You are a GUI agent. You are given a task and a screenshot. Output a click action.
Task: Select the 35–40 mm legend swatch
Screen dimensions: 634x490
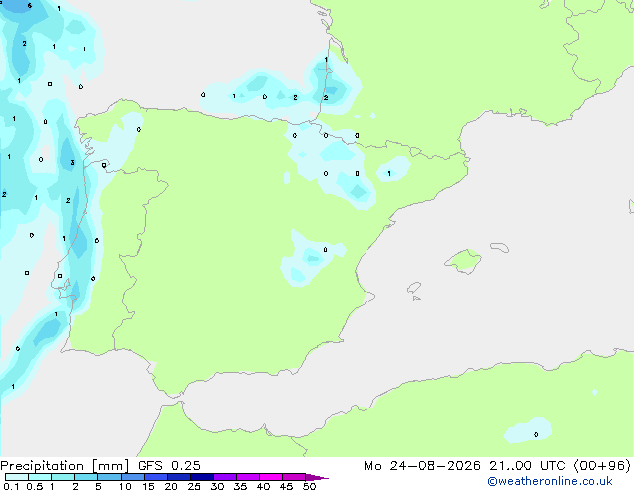click(x=248, y=477)
